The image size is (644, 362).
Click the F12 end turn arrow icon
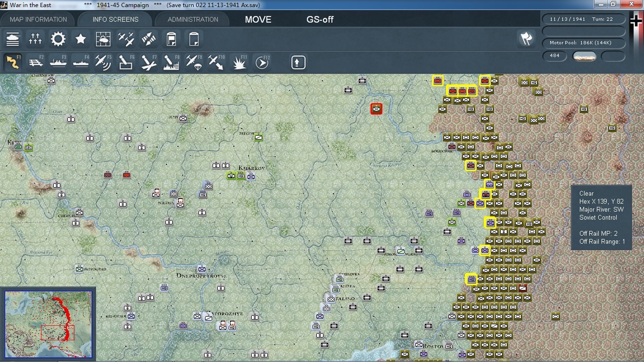pos(262,62)
